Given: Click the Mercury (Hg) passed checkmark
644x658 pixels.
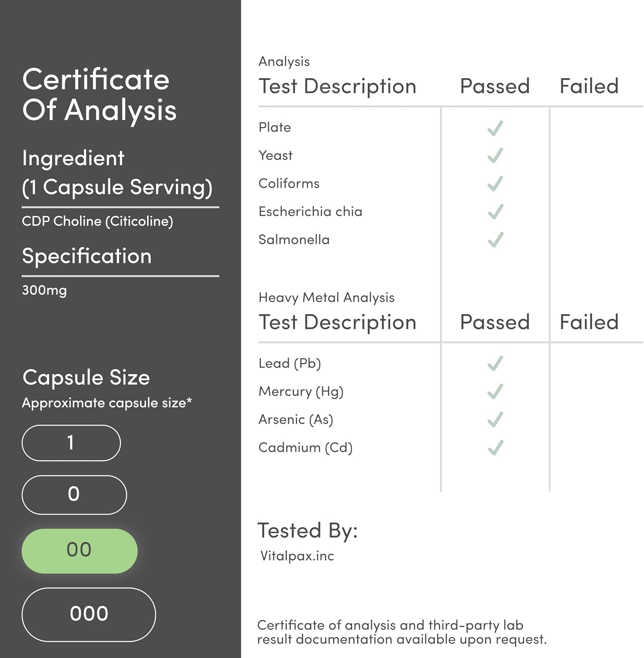Looking at the screenshot, I should tap(495, 392).
